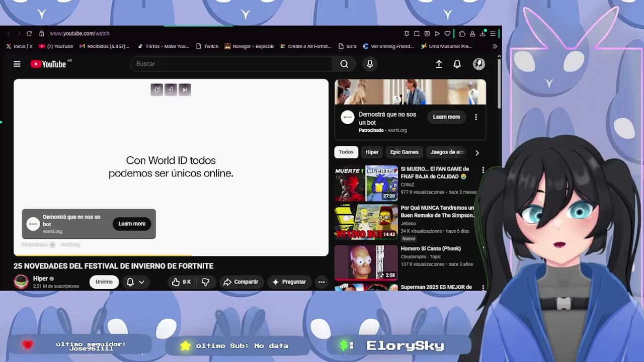Open the Uma Musume bookmark

(447, 46)
